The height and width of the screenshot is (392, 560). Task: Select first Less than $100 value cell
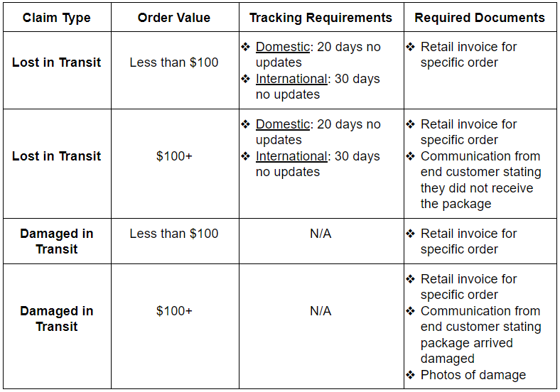pos(175,62)
